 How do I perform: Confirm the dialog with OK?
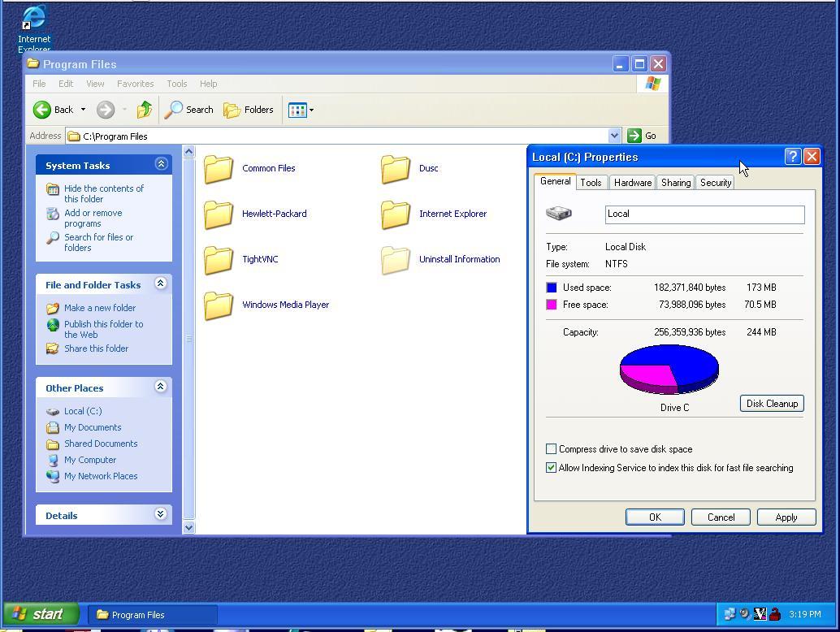(655, 517)
